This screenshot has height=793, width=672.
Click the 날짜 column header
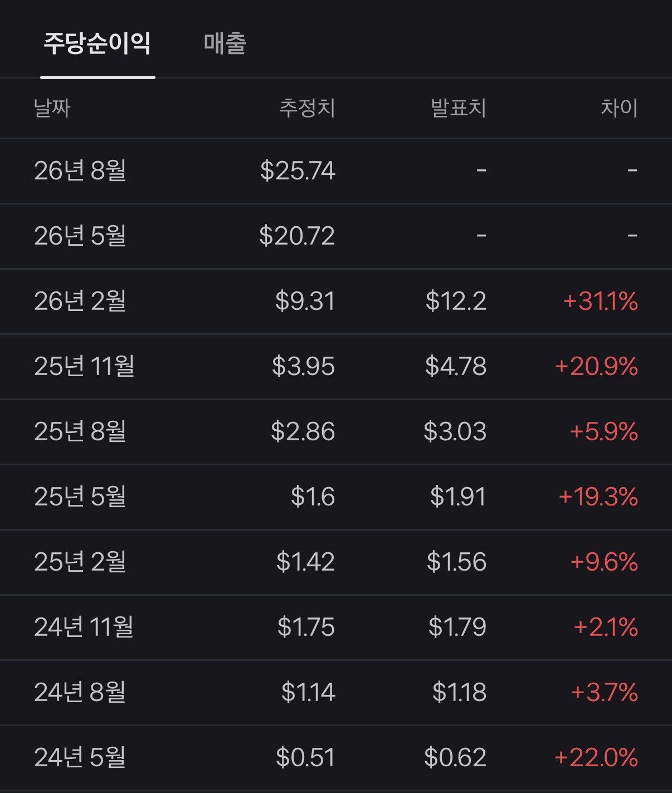point(52,108)
